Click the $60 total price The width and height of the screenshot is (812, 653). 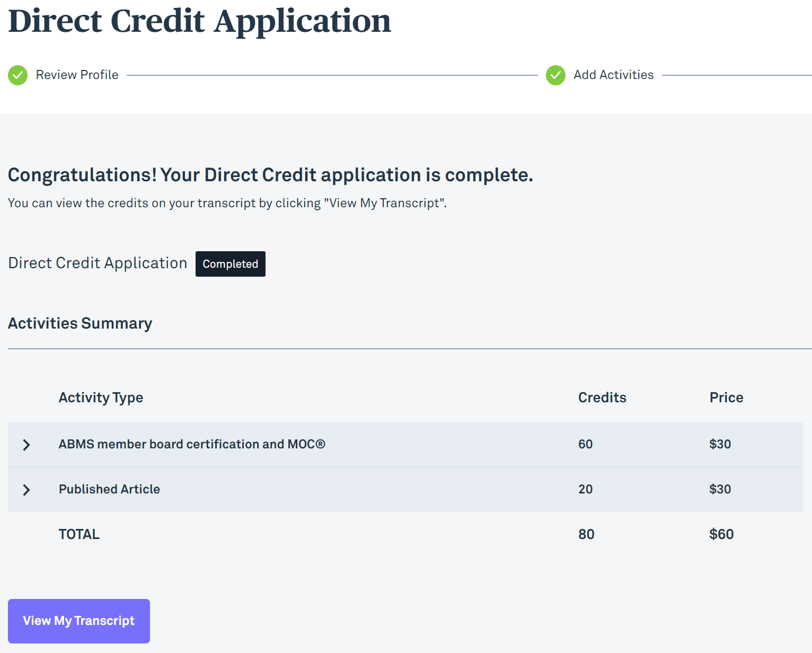(721, 534)
